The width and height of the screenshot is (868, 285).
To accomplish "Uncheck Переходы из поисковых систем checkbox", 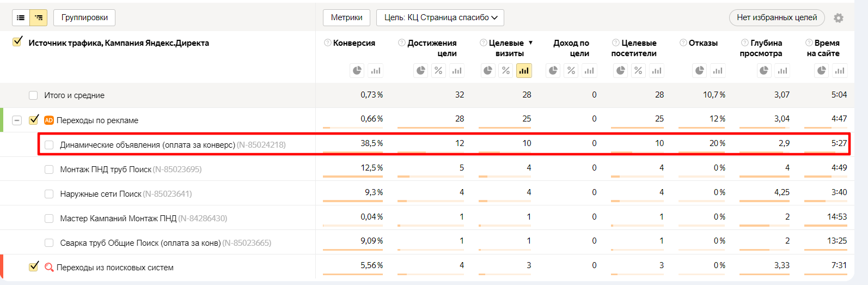I will 34,266.
